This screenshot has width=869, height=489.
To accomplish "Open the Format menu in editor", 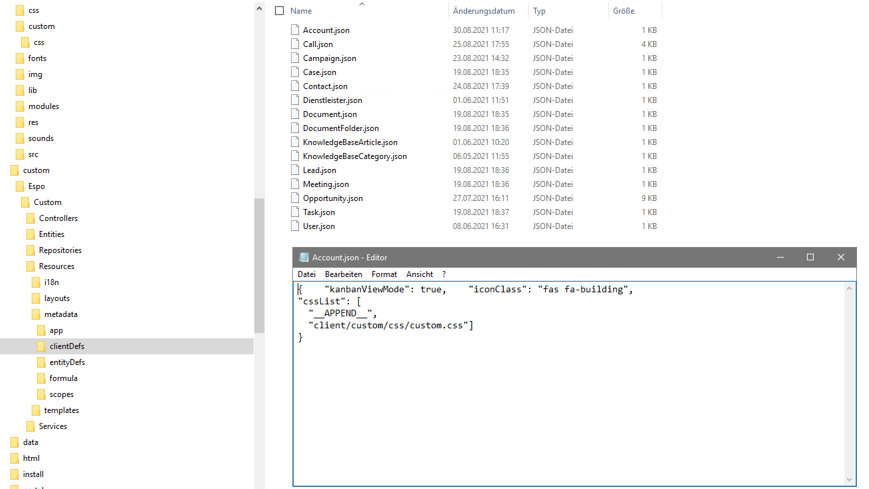I will (383, 274).
